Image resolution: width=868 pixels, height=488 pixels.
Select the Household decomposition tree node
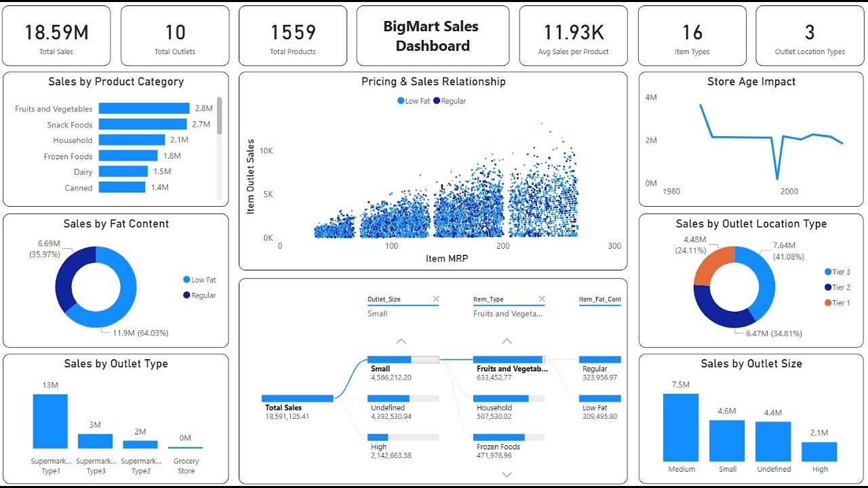[509, 399]
